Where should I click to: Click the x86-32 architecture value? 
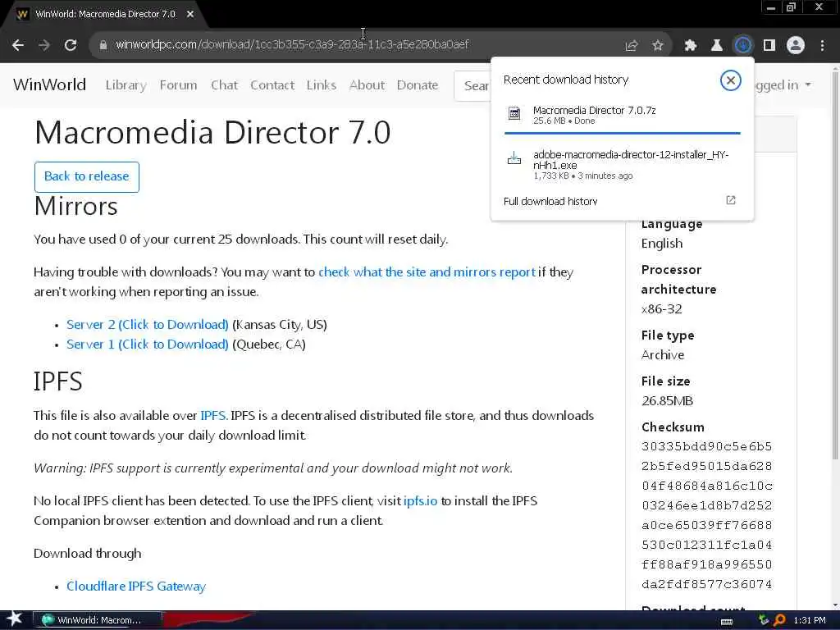click(x=662, y=309)
